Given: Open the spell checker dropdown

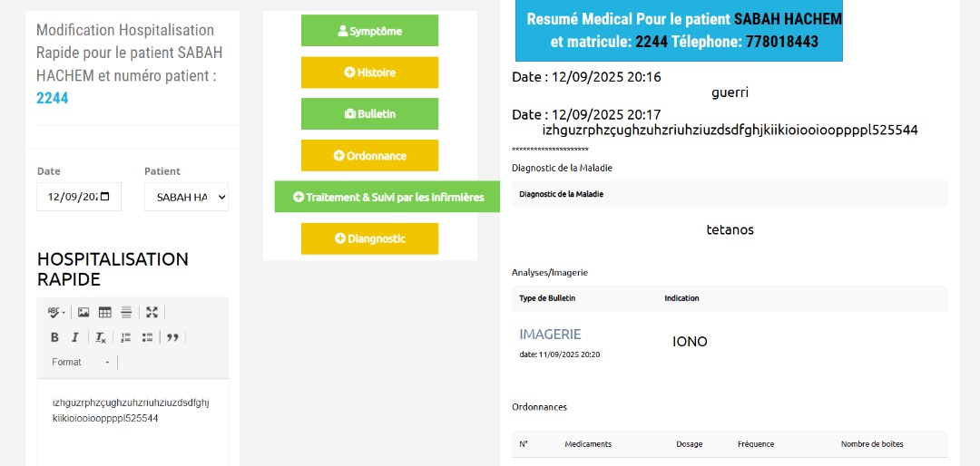Looking at the screenshot, I should (56, 312).
